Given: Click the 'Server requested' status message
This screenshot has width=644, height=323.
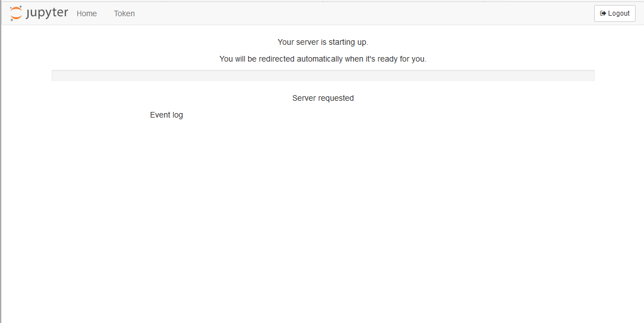Looking at the screenshot, I should (323, 98).
